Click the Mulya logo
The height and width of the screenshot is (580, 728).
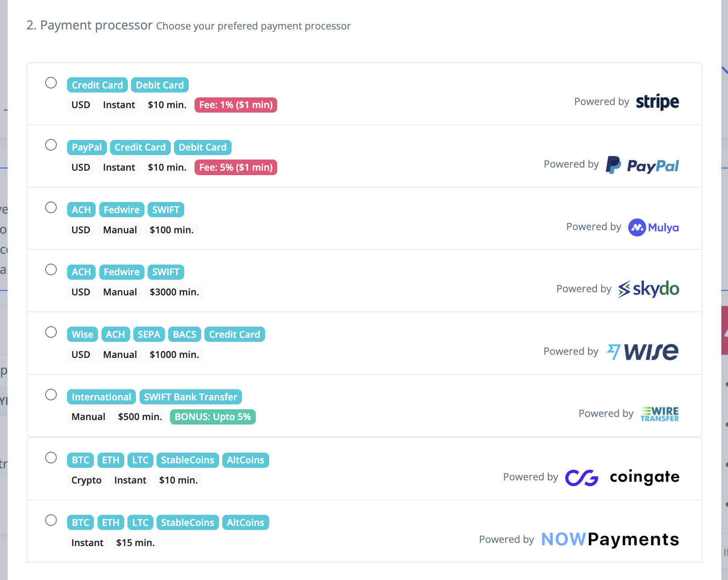pyautogui.click(x=653, y=227)
